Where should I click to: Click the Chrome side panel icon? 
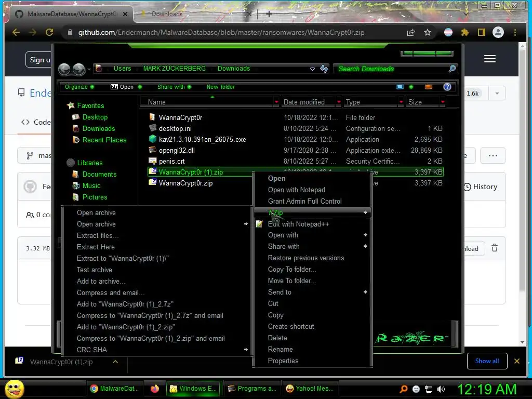[x=482, y=32]
